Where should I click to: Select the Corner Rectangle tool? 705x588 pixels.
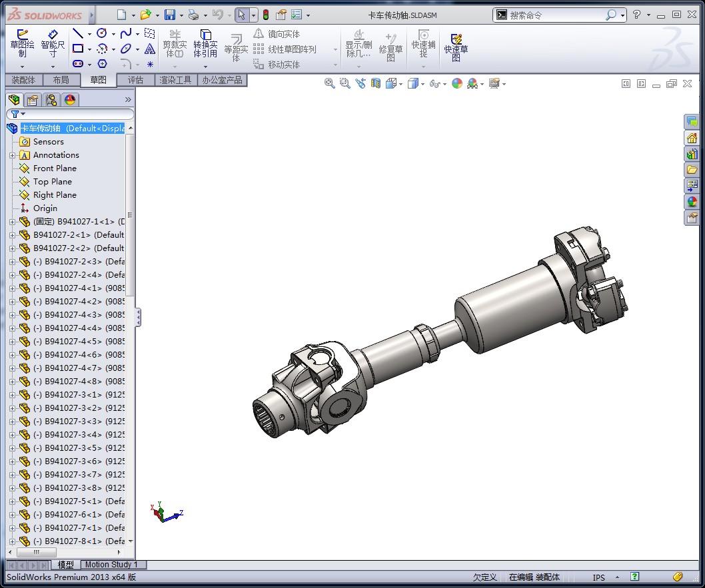click(78, 49)
